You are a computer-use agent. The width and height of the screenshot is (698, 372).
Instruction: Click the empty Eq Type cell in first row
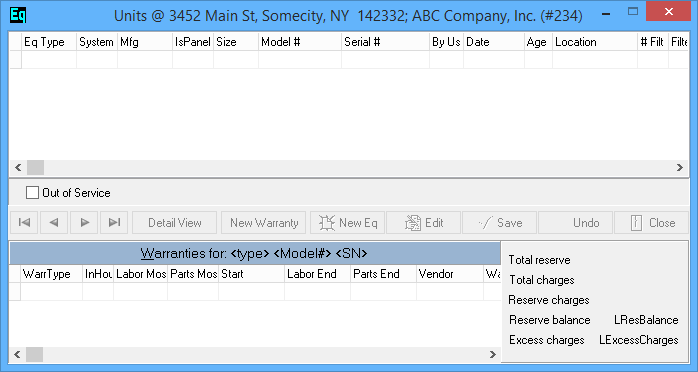click(49, 60)
